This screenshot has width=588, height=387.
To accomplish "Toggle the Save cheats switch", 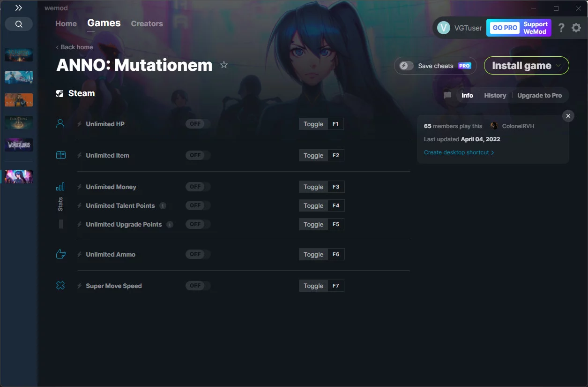I will coord(406,66).
